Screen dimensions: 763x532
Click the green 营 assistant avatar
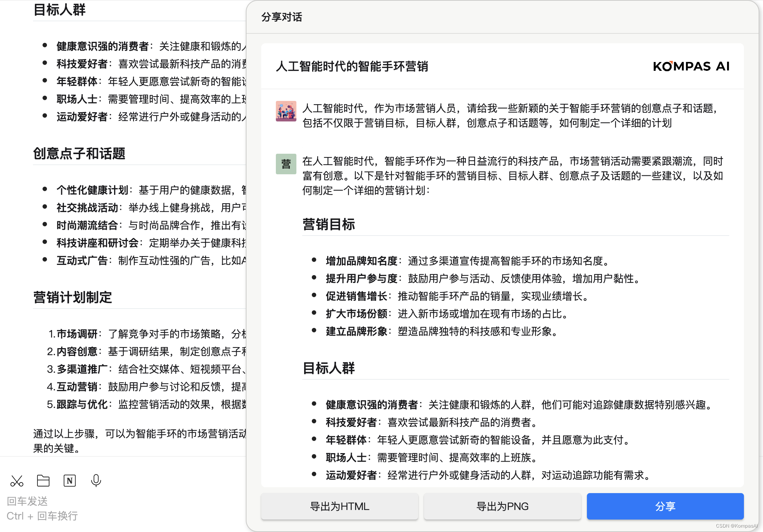(286, 164)
